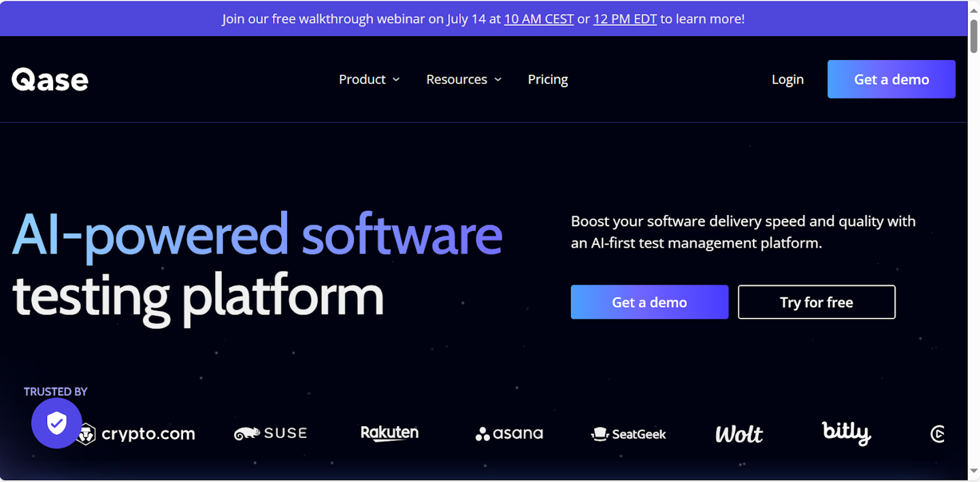Click the AI-powered software heading
980x482 pixels.
257,236
